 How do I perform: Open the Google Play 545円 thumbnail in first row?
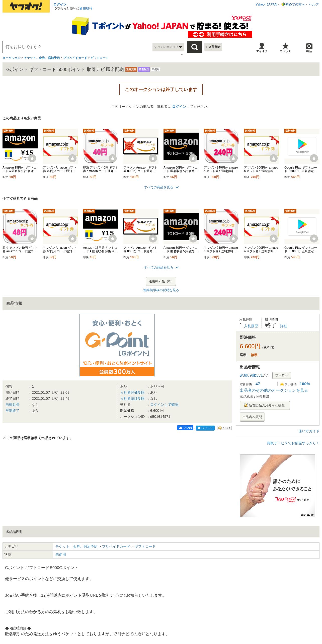pyautogui.click(x=302, y=146)
